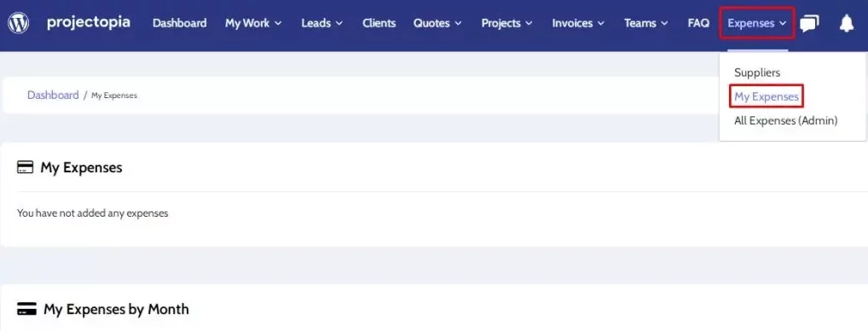Image resolution: width=868 pixels, height=331 pixels.
Task: Click the 'You have not added any expenses' message
Action: coord(92,213)
